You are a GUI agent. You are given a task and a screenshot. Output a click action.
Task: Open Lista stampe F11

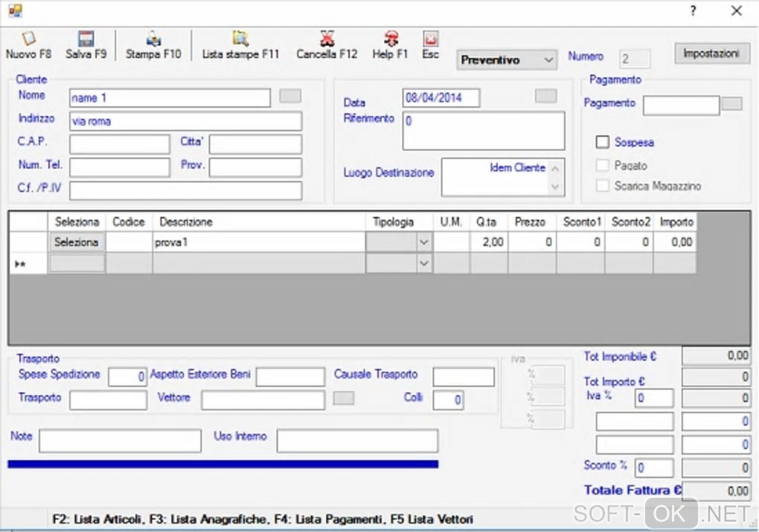pyautogui.click(x=240, y=39)
